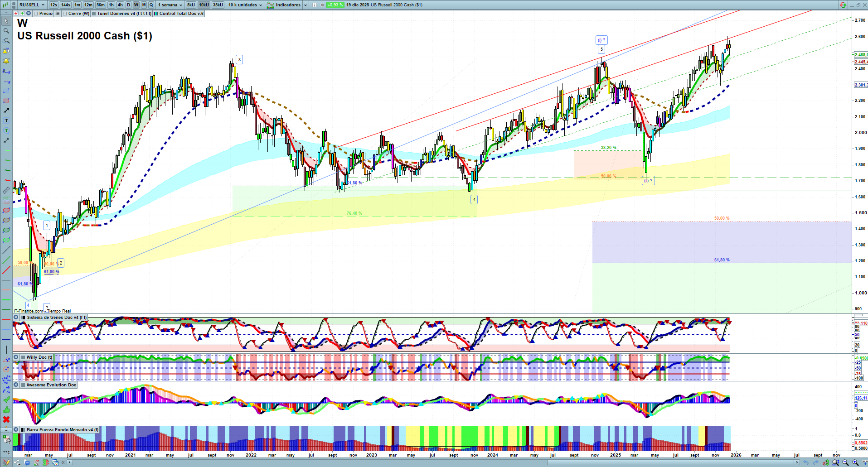Image resolution: width=868 pixels, height=467 pixels.
Task: Click the +0,93 % change badge
Action: click(x=335, y=5)
